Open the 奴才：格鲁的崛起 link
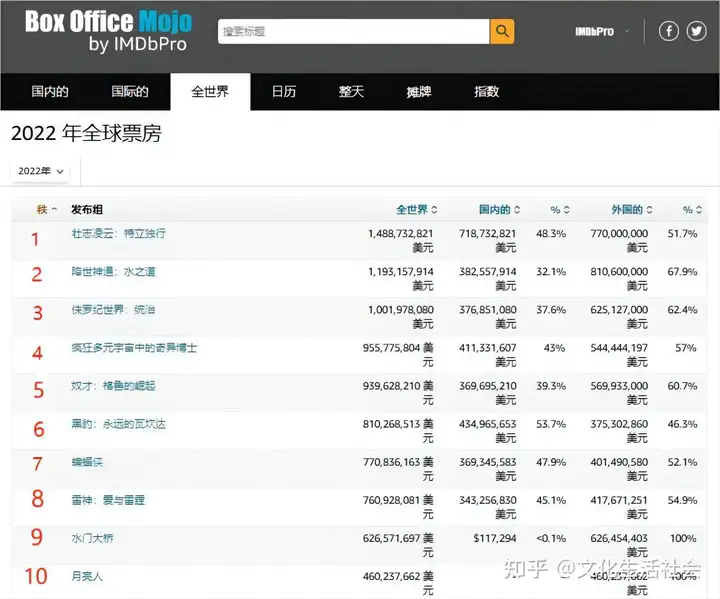The width and height of the screenshot is (720, 599). [x=113, y=386]
